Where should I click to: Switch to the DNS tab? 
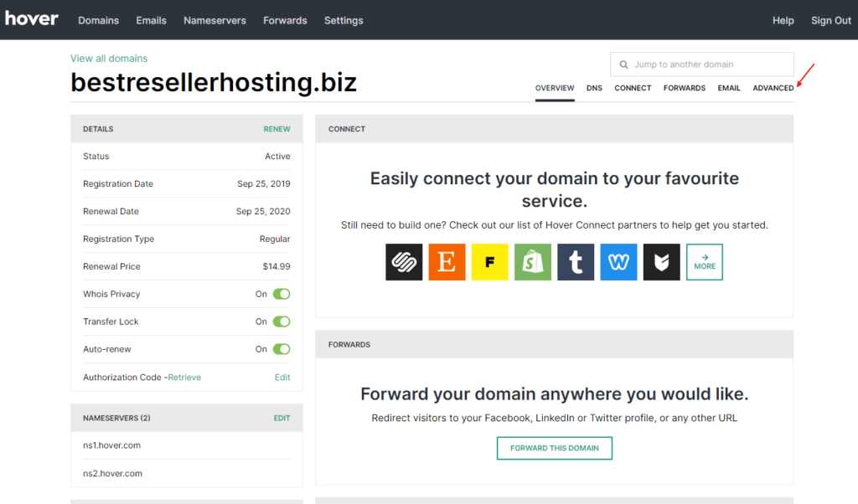[x=594, y=87]
